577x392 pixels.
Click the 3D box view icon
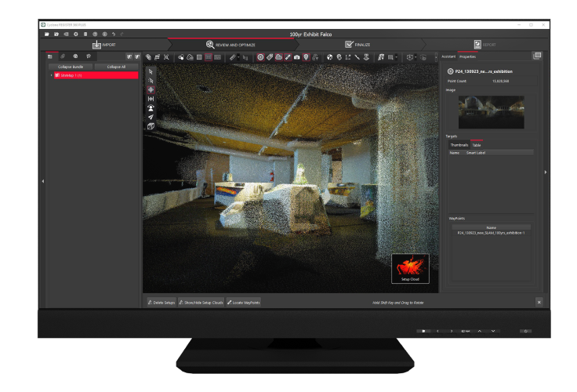click(151, 126)
